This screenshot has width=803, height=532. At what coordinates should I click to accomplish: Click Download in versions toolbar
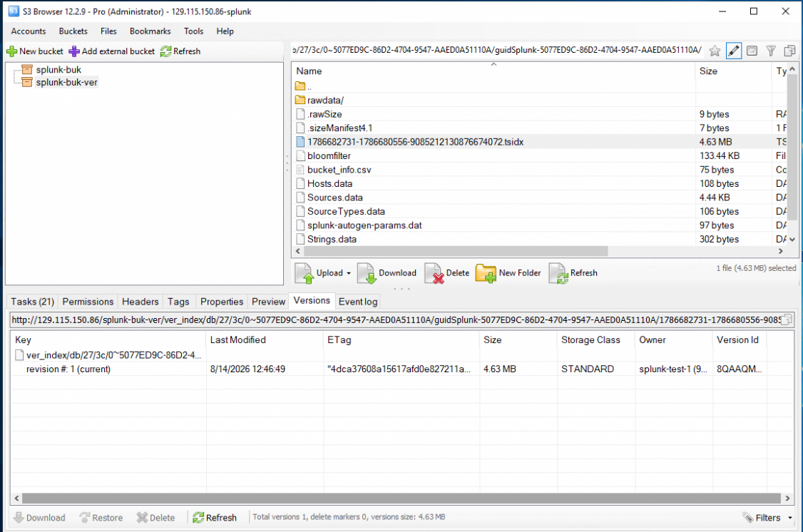39,518
